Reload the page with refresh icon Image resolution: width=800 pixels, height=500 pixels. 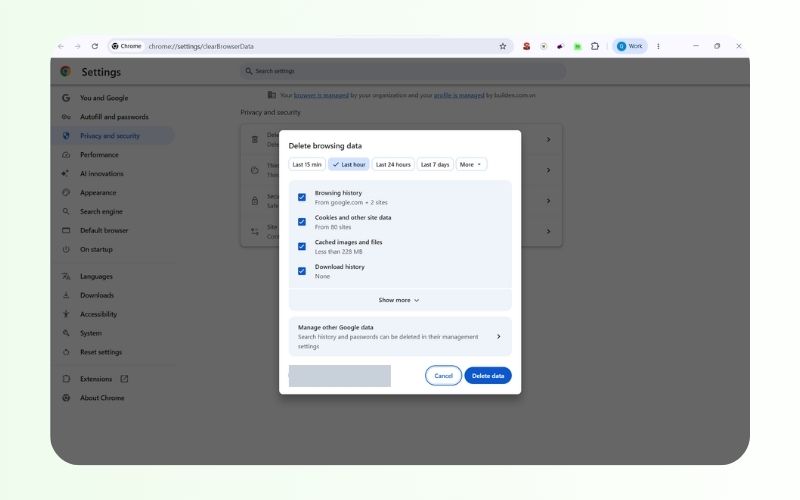click(x=95, y=46)
